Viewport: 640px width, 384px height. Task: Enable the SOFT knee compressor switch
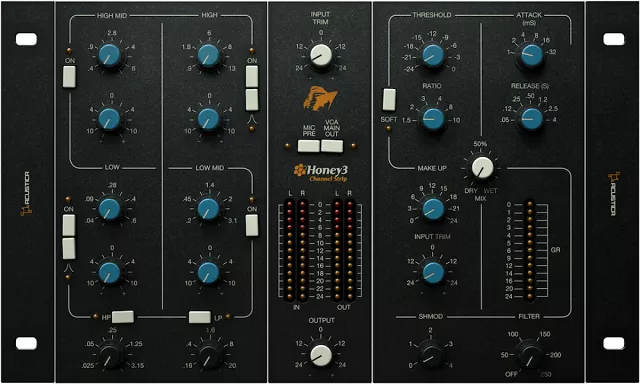pyautogui.click(x=389, y=100)
